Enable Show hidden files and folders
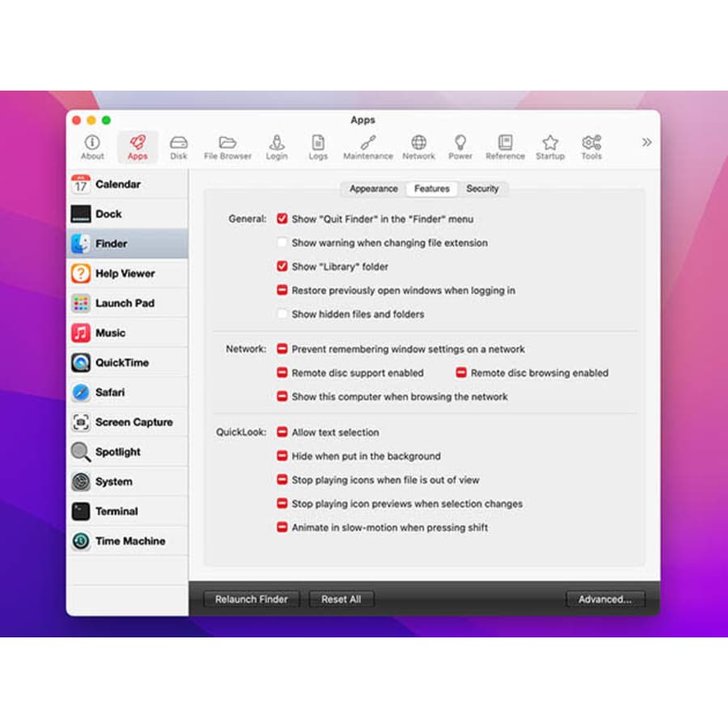This screenshot has height=728, width=728. 283,314
